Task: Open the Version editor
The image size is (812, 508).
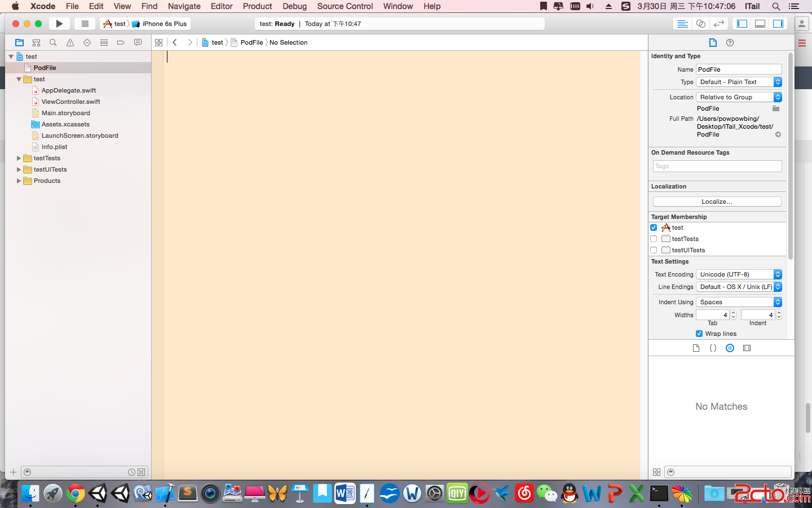Action: coord(718,24)
